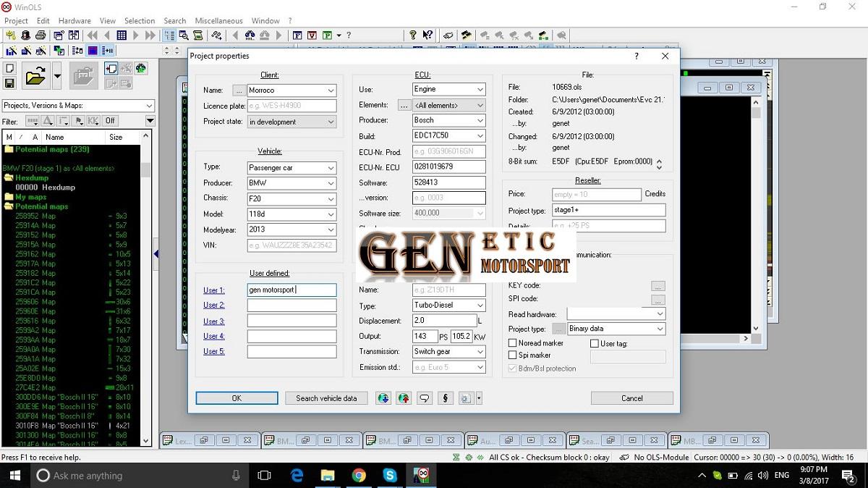The image size is (868, 488).
Task: Open the Hardware menu
Action: pos(75,21)
